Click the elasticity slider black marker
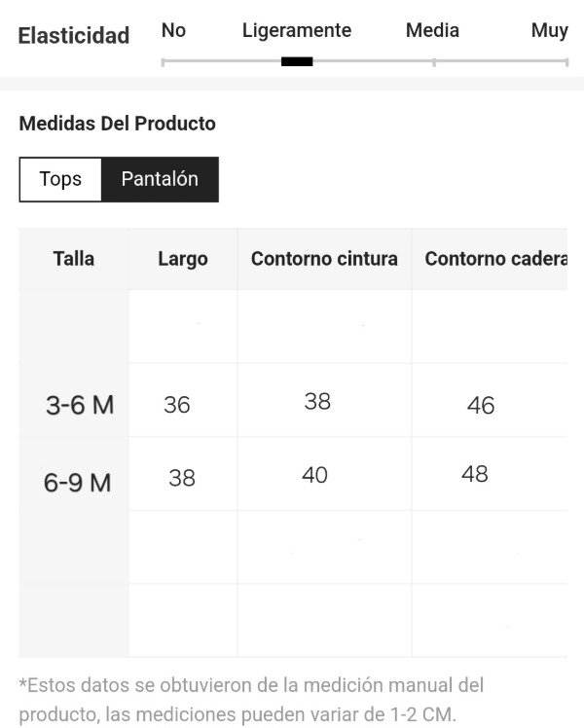 coord(297,61)
